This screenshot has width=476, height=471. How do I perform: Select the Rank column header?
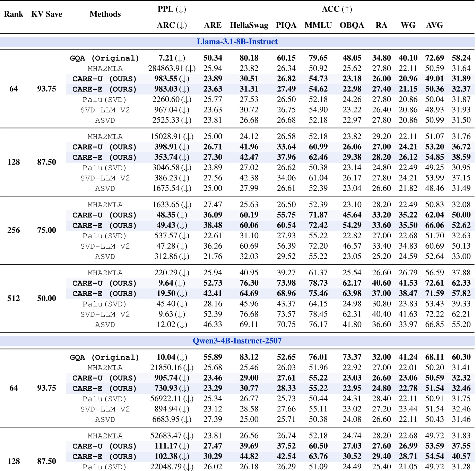tap(14, 14)
